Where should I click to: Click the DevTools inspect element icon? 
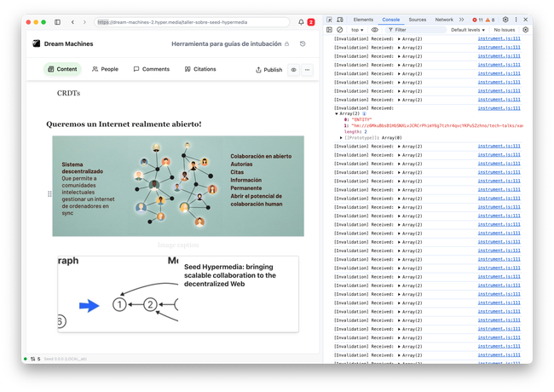(330, 19)
